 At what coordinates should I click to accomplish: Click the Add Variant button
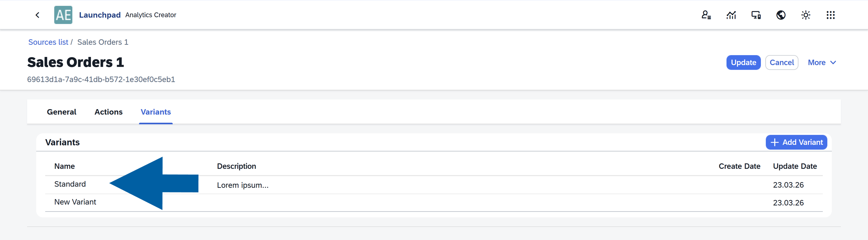click(796, 142)
